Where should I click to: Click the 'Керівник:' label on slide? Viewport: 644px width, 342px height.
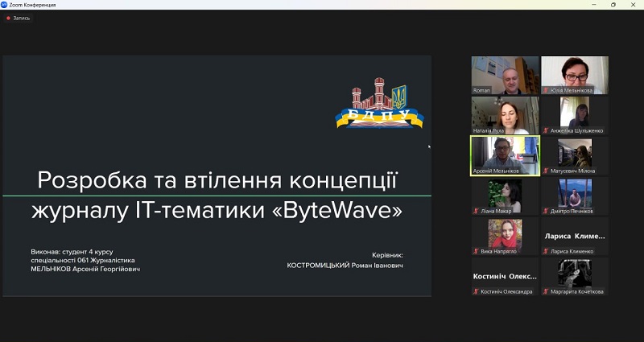(x=387, y=255)
